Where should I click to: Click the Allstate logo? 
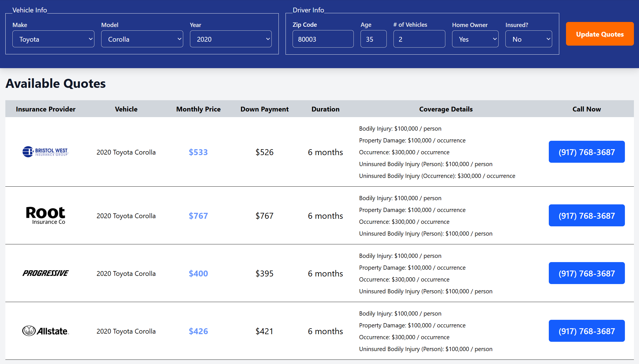[46, 331]
